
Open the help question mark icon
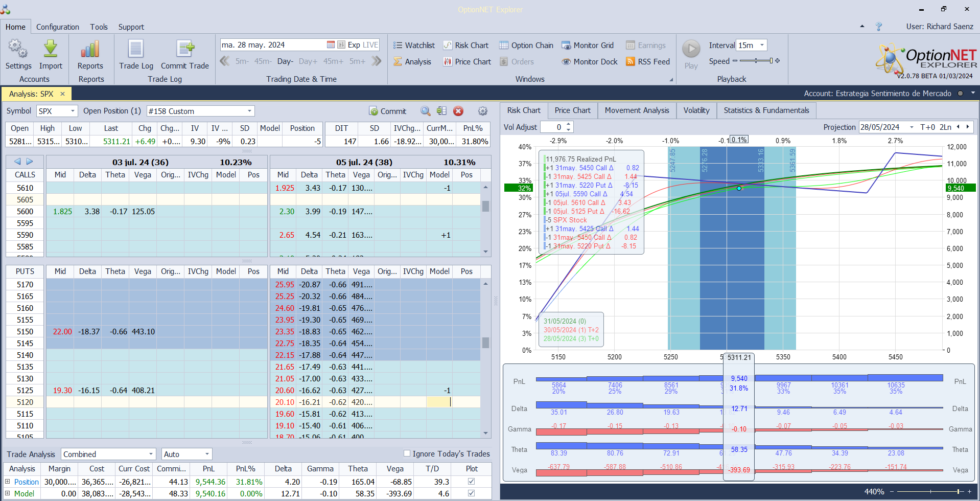879,27
